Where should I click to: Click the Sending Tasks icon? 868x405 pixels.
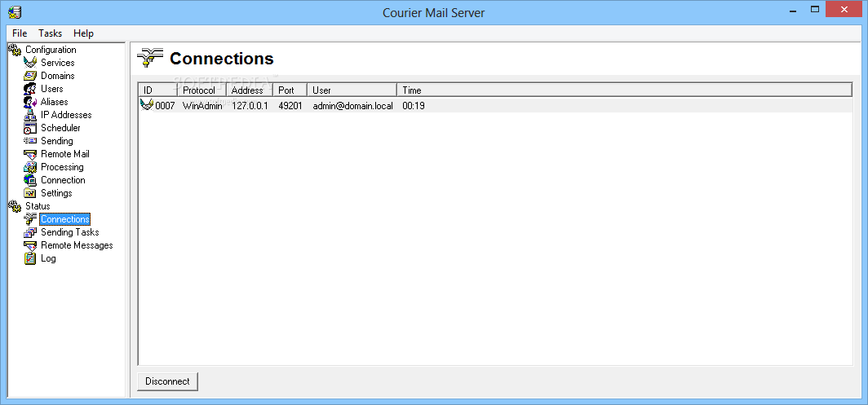coord(30,232)
